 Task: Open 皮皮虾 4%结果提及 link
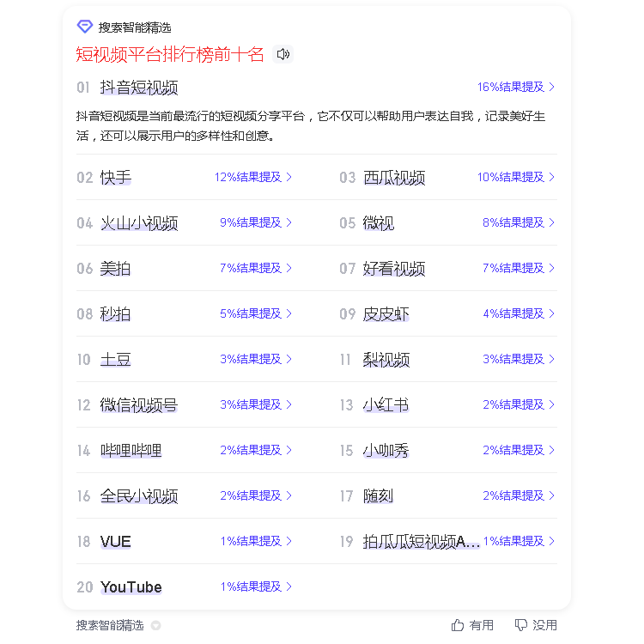[519, 313]
